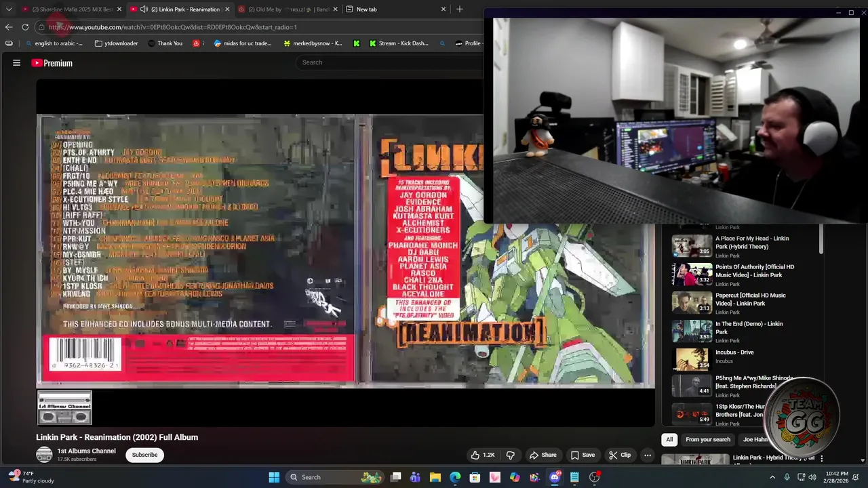Dislike the Reanimation video
Image resolution: width=868 pixels, height=488 pixels.
pyautogui.click(x=511, y=455)
